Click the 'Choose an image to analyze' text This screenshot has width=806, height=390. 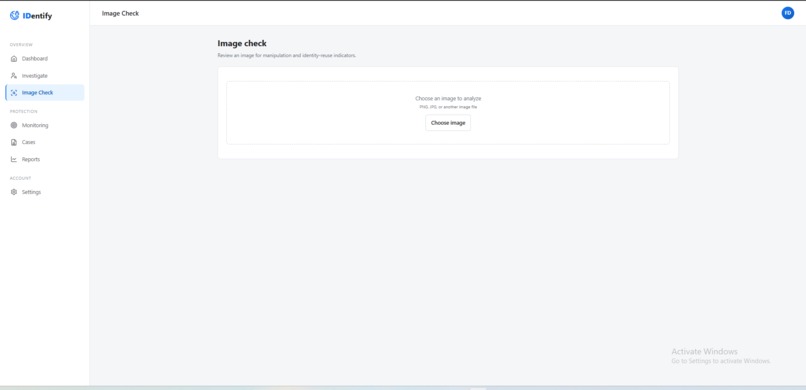pyautogui.click(x=448, y=98)
